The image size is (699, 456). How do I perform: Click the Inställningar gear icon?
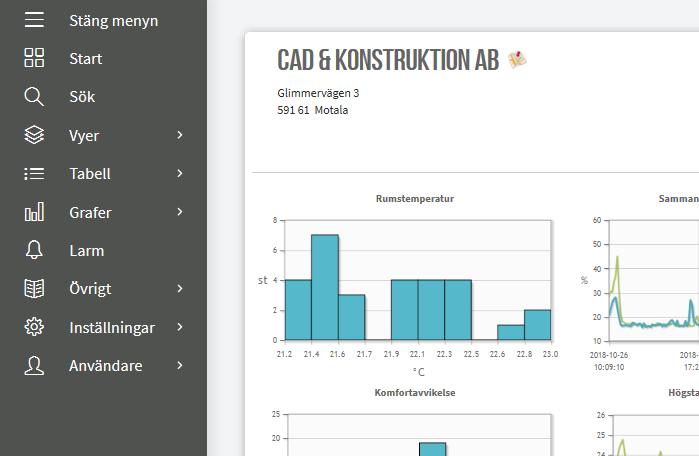click(34, 327)
